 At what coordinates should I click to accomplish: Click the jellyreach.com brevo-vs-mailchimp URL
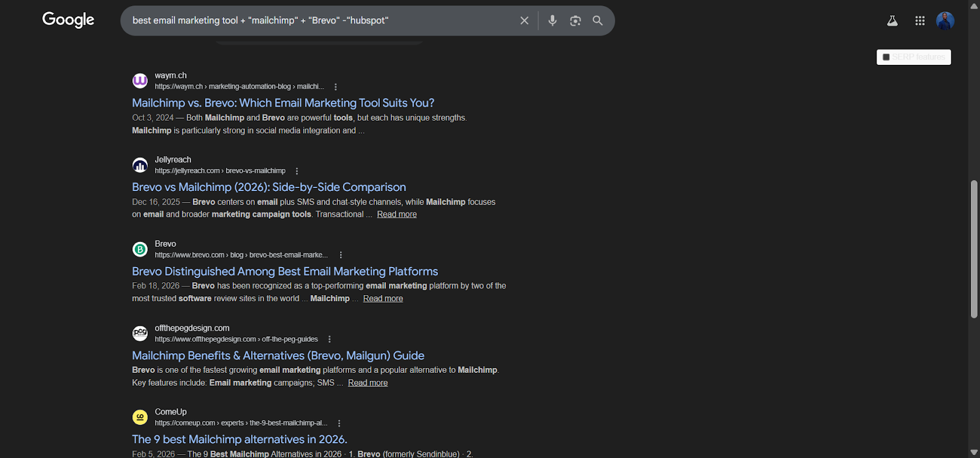220,171
